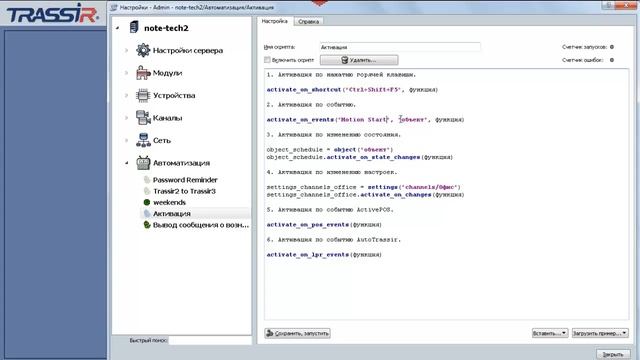
Task: Click the object_schedule.activate_on_state_changes code line
Action: click(360, 157)
